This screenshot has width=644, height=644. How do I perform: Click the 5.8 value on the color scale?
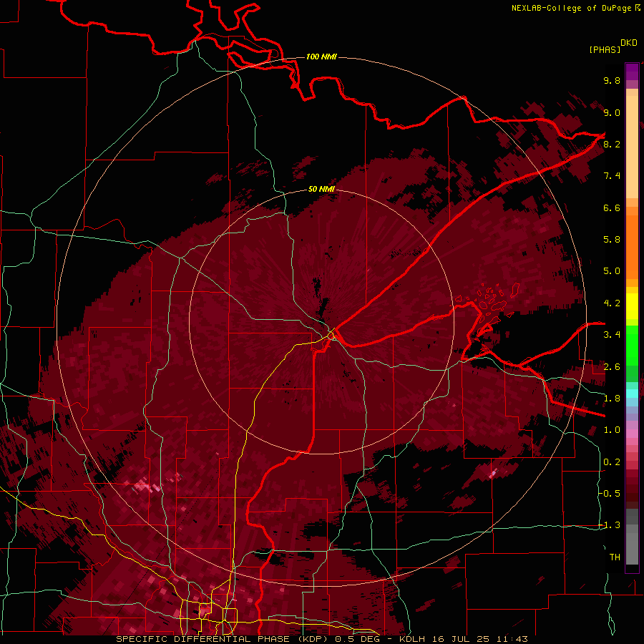tap(612, 240)
